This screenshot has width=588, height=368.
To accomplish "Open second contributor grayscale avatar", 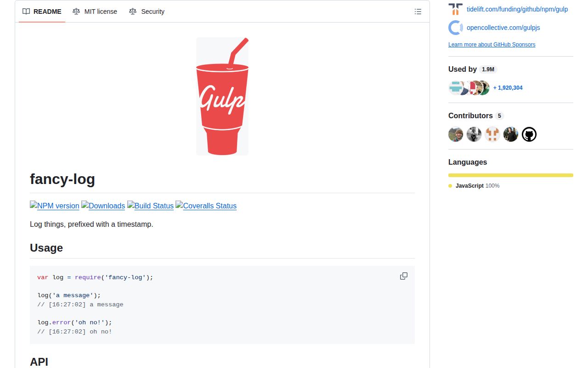I will click(474, 134).
